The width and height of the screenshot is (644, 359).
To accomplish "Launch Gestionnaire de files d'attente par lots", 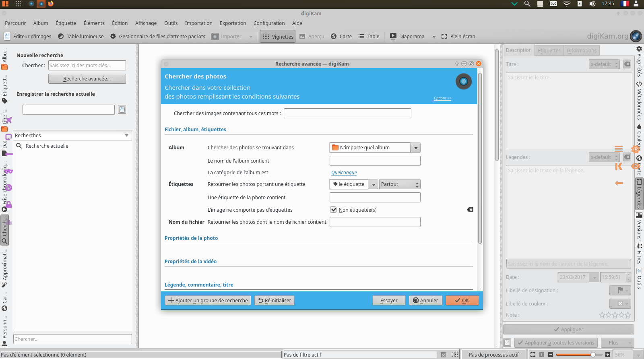I will 158,36.
